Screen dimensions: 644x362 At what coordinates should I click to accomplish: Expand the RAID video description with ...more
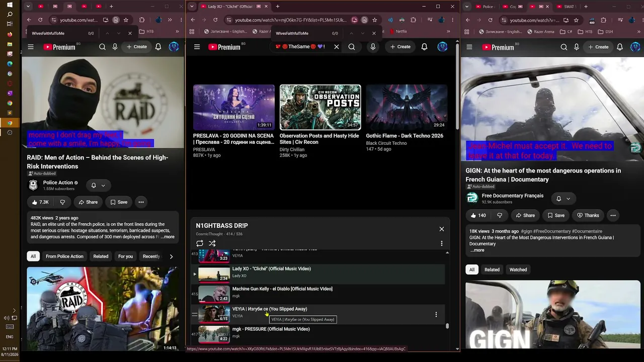tap(167, 237)
